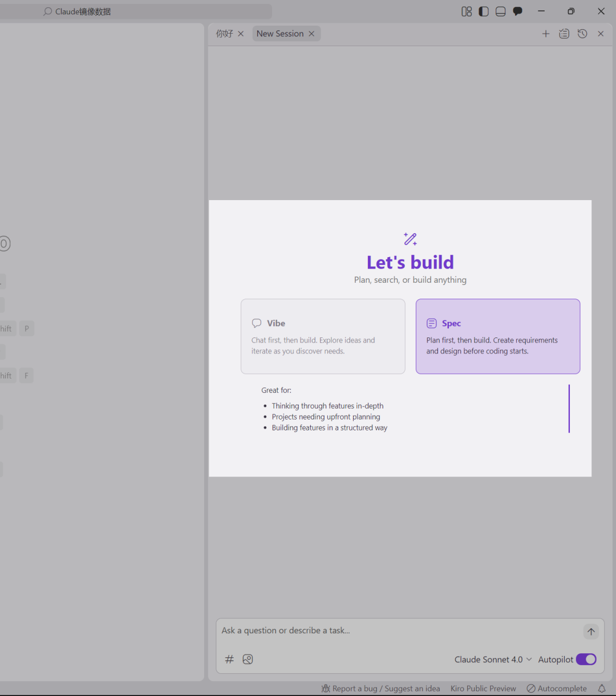616x696 pixels.
Task: Click 'Thinking through features in-depth' bullet
Action: 327,406
